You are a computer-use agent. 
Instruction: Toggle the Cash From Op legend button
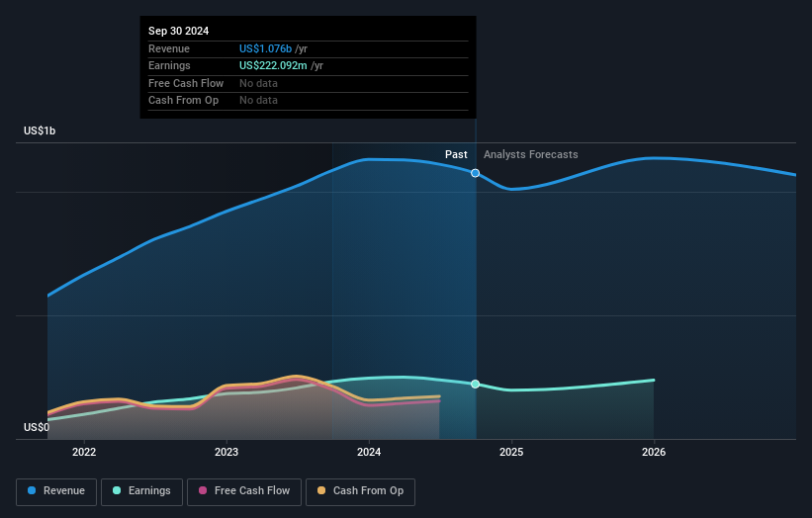[x=360, y=491]
